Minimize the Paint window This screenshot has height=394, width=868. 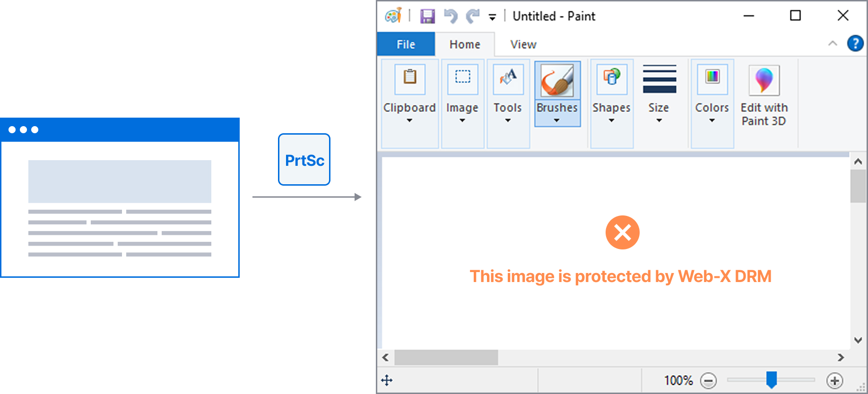coord(749,16)
